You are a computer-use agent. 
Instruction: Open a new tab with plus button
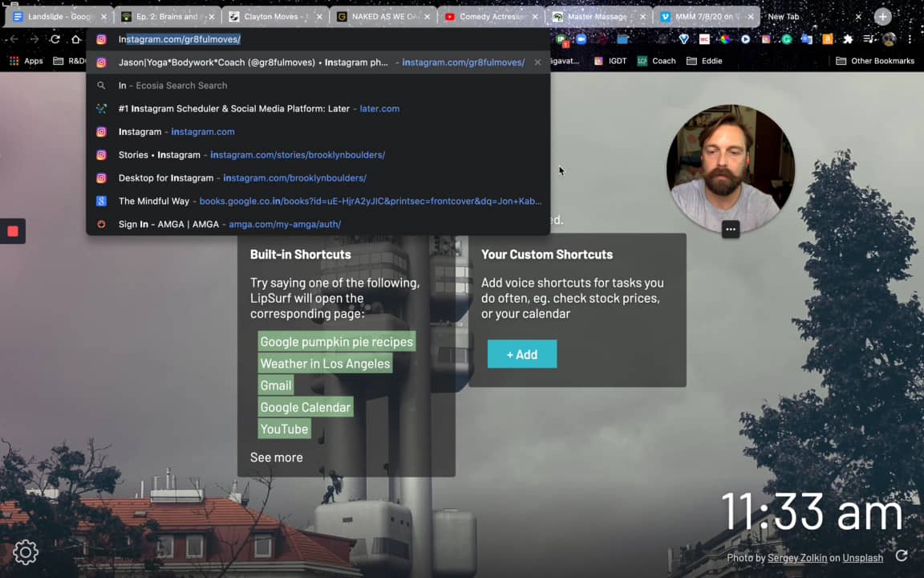tap(883, 17)
